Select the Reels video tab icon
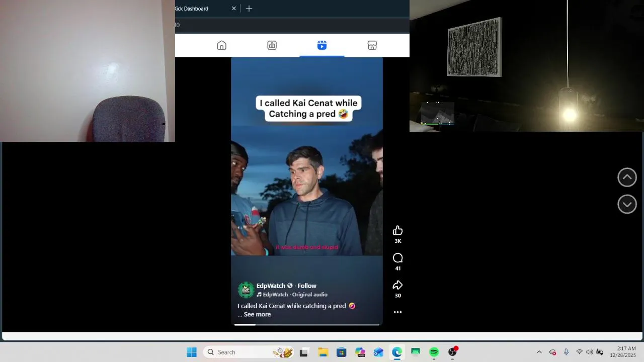 pos(322,46)
